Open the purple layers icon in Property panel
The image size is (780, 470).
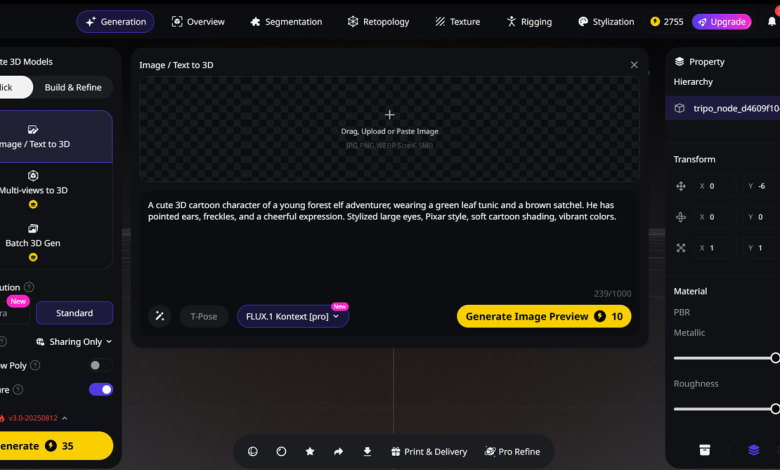(754, 450)
